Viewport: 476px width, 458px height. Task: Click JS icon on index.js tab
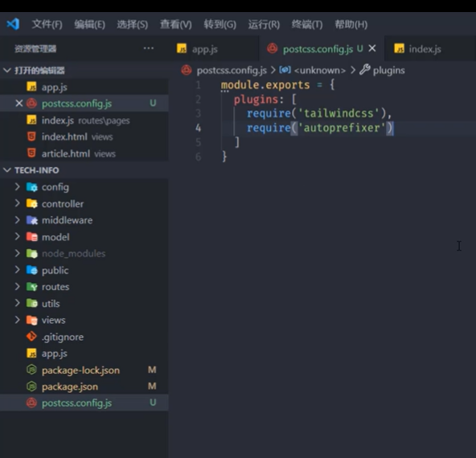pos(399,48)
